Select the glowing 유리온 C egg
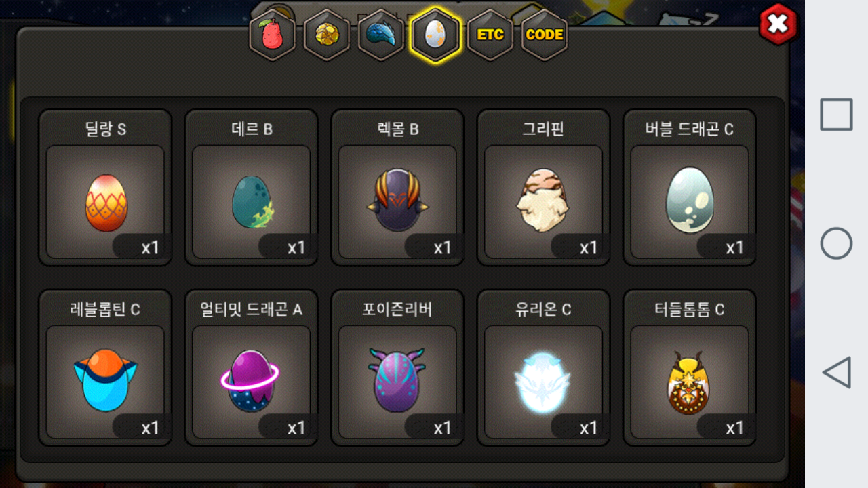This screenshot has width=868, height=488. tap(544, 368)
